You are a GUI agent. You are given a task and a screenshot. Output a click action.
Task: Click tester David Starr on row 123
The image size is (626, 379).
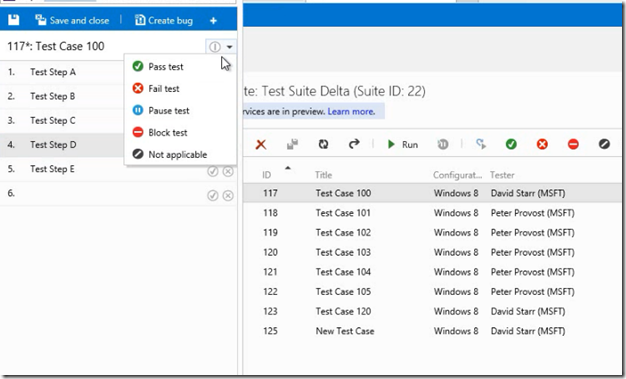coord(528,311)
